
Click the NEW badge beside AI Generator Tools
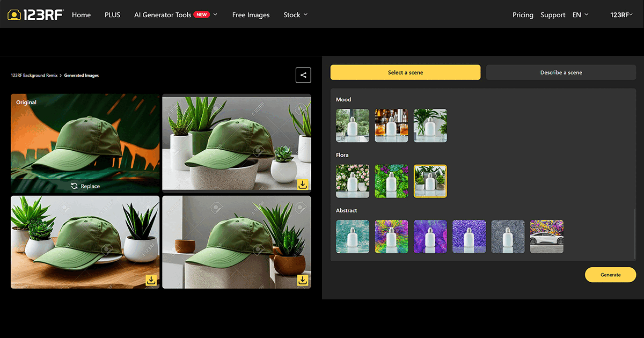coord(202,15)
